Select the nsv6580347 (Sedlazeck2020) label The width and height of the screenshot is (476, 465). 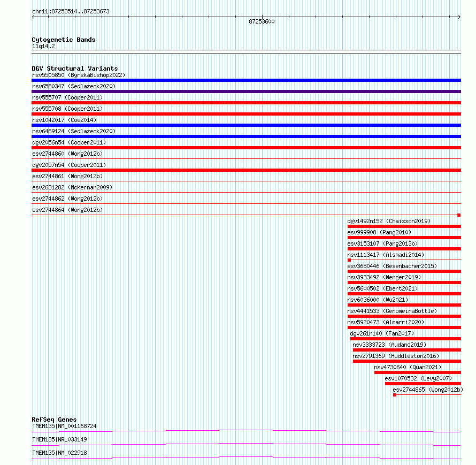click(74, 86)
